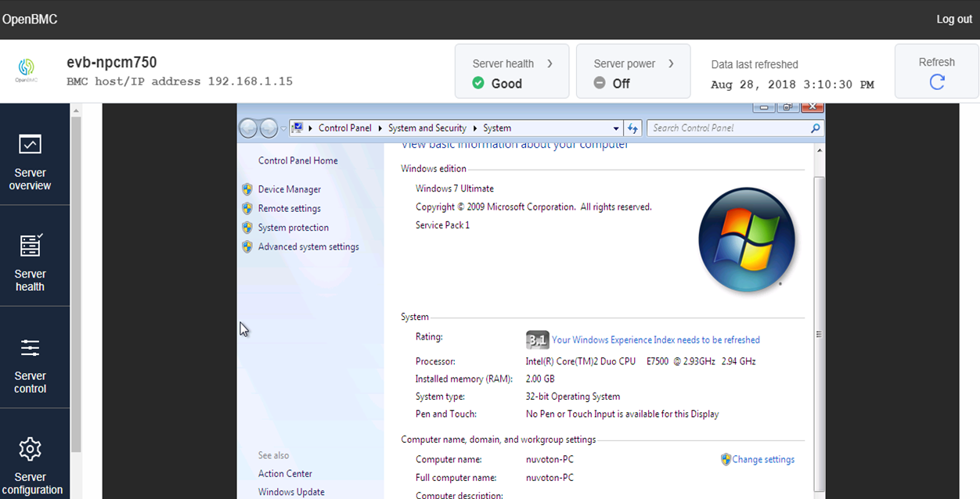Click the Control Panel back arrow button

pos(249,128)
